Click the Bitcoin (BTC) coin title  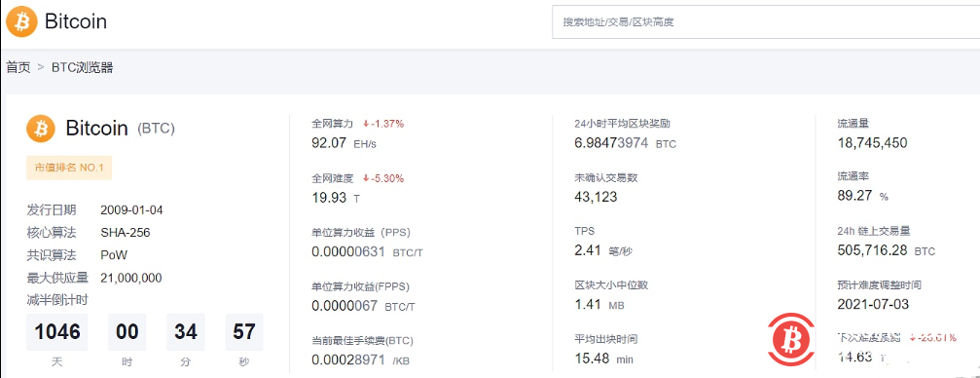coord(120,129)
